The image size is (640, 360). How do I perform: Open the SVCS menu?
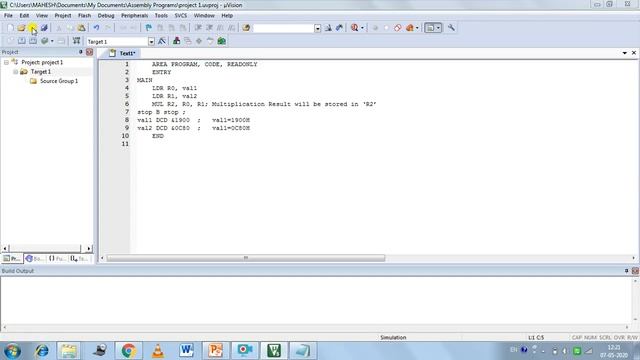pyautogui.click(x=181, y=16)
